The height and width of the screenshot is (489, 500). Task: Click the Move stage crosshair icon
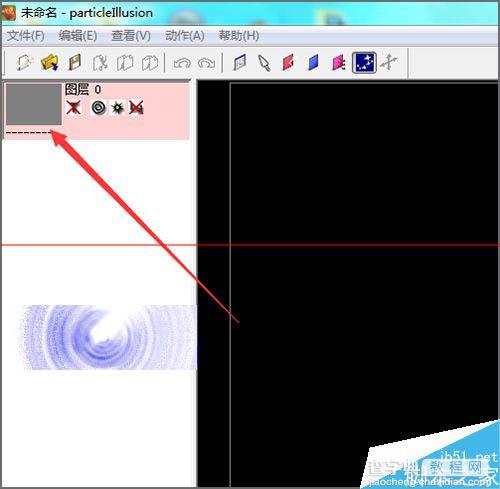tap(389, 63)
